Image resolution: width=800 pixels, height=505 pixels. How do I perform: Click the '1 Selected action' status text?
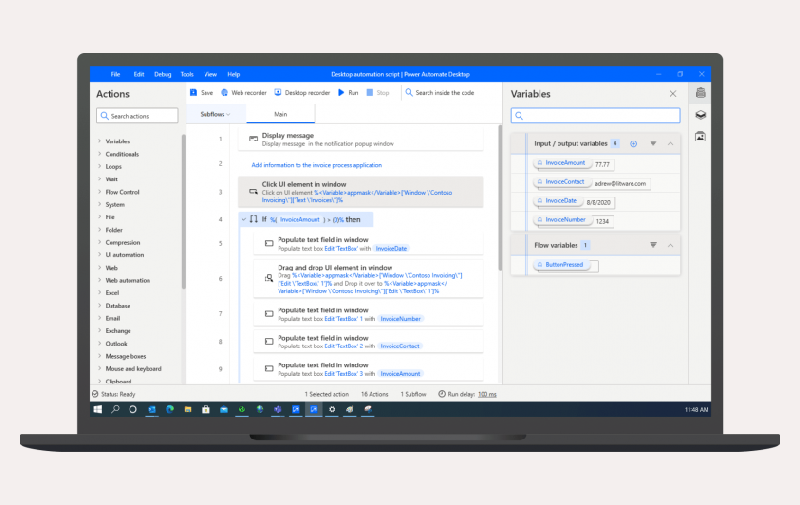pos(327,394)
